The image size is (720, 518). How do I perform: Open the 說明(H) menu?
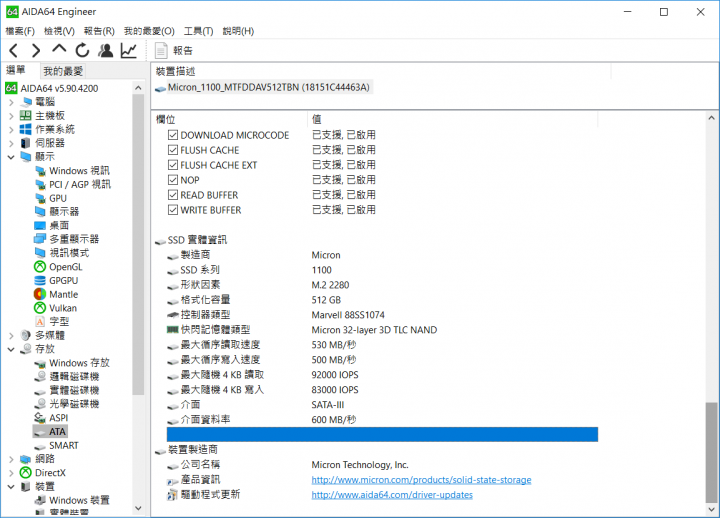(238, 31)
